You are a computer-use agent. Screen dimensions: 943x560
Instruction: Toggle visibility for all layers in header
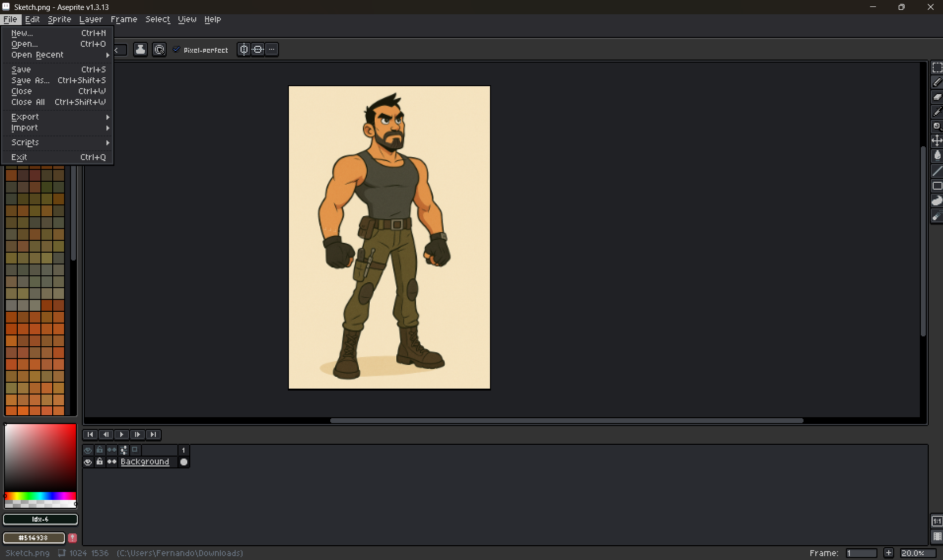pyautogui.click(x=88, y=450)
